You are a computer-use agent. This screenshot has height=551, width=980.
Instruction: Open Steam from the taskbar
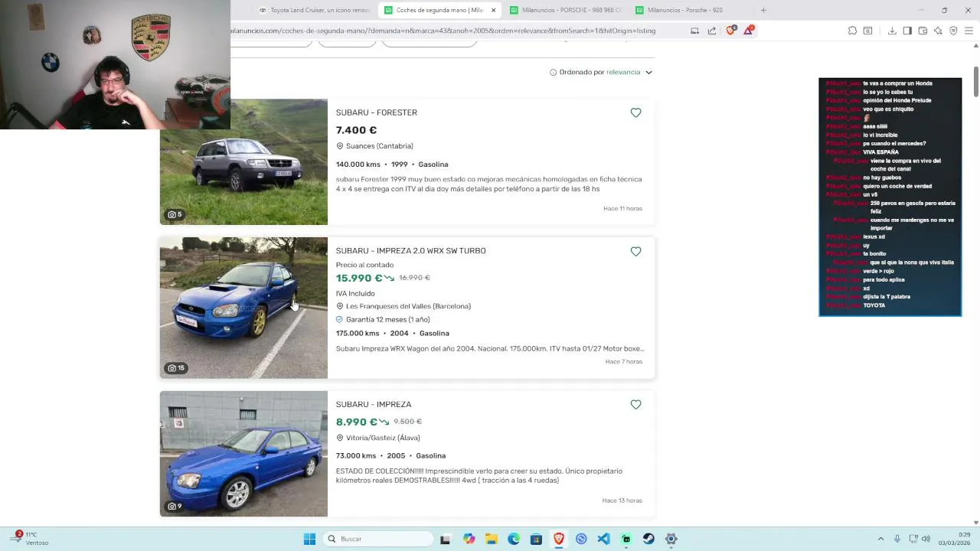(648, 539)
